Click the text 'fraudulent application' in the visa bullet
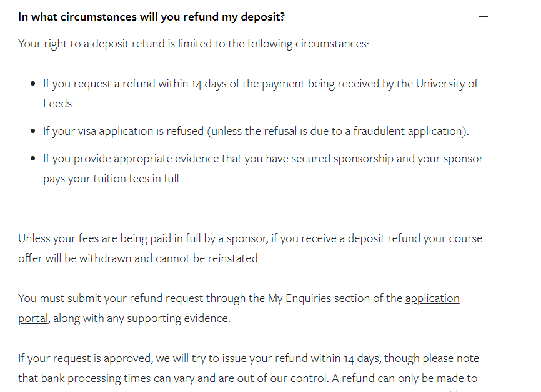The image size is (541, 392). pyautogui.click(x=408, y=131)
